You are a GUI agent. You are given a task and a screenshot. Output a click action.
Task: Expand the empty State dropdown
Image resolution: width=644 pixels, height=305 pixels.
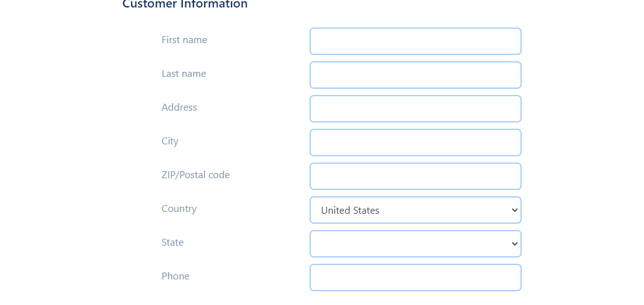415,244
